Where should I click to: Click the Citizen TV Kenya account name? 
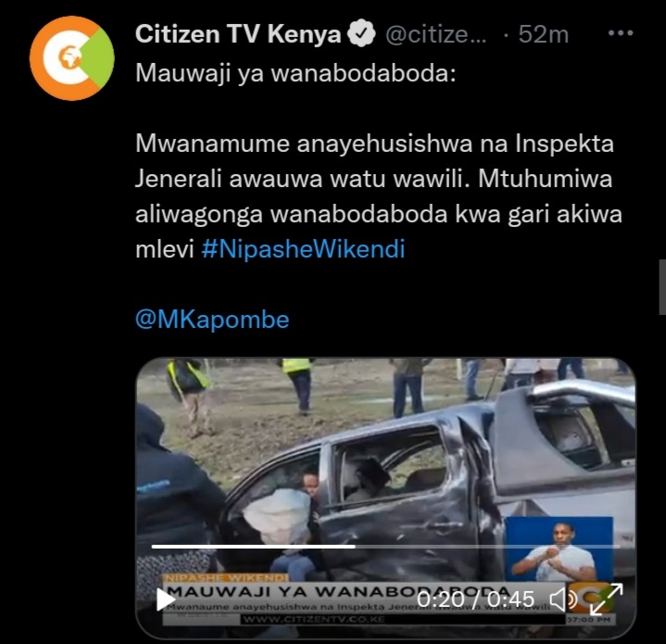click(238, 33)
